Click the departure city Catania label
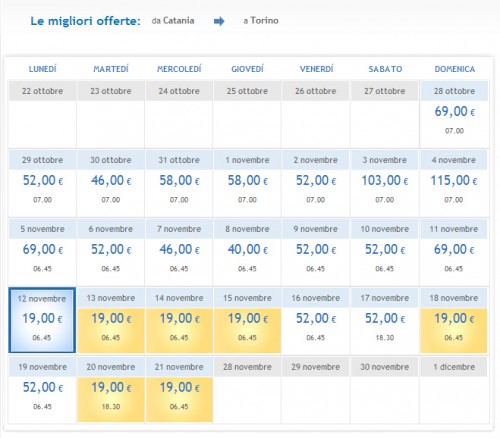The height and width of the screenshot is (438, 500). tap(178, 21)
